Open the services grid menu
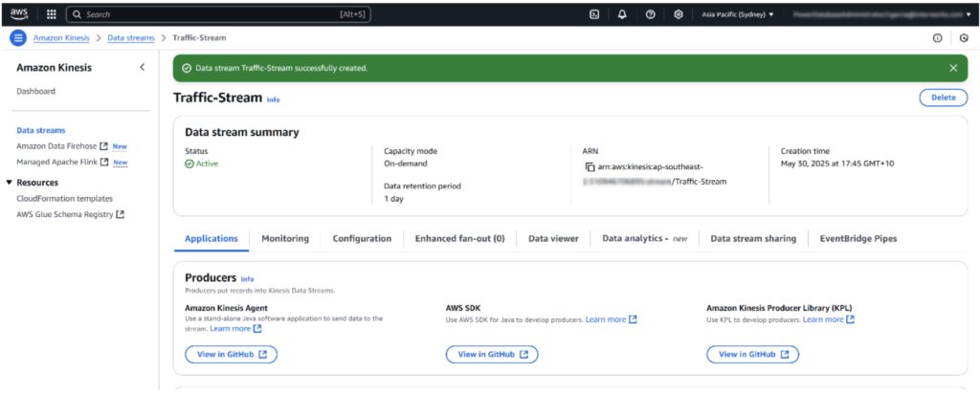This screenshot has width=980, height=394. [52, 13]
